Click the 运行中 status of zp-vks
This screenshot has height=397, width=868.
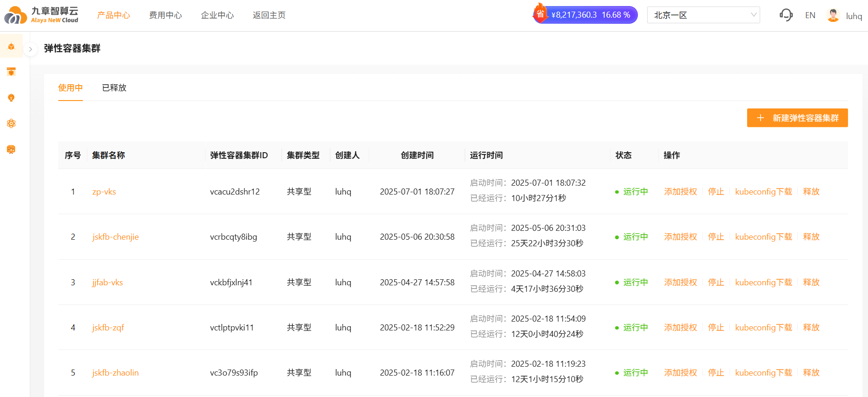(631, 192)
